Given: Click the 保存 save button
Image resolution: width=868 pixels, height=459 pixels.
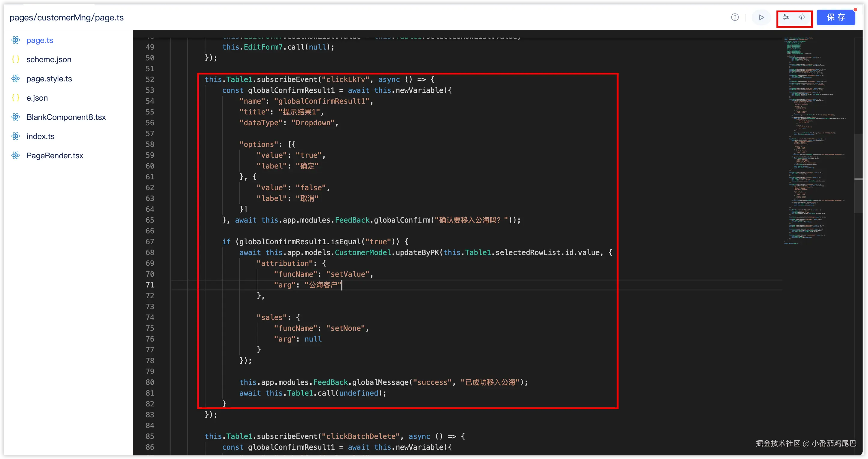Looking at the screenshot, I should tap(835, 17).
